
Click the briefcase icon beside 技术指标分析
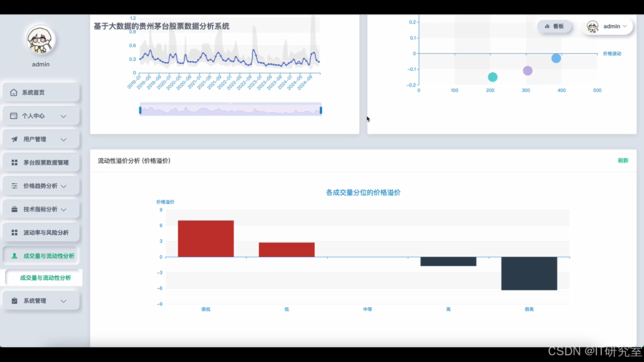point(14,209)
